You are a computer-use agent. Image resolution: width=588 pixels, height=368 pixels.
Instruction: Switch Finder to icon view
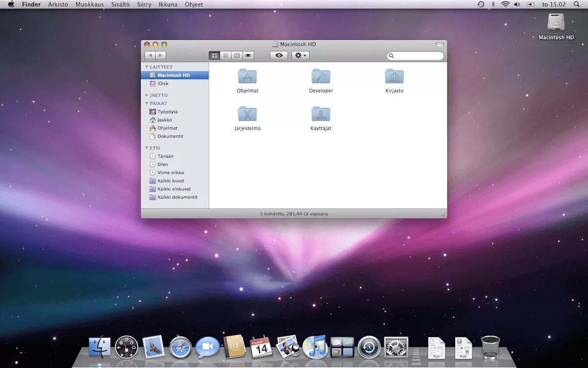tap(215, 55)
